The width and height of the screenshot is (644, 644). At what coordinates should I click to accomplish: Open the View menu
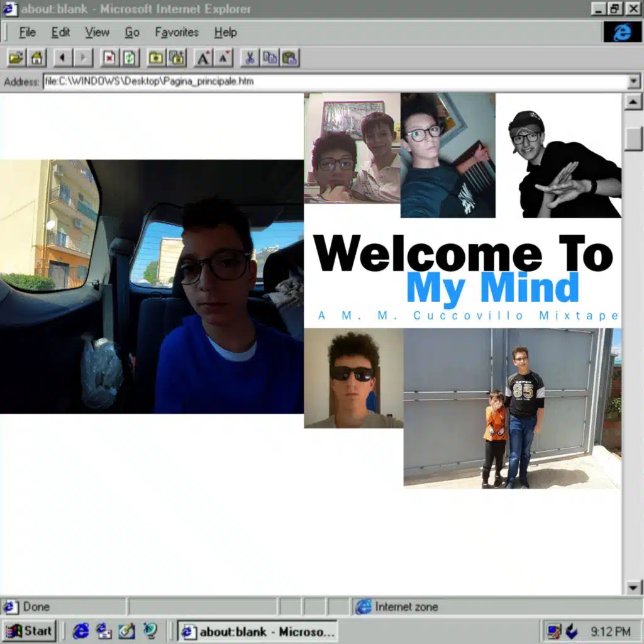[97, 32]
